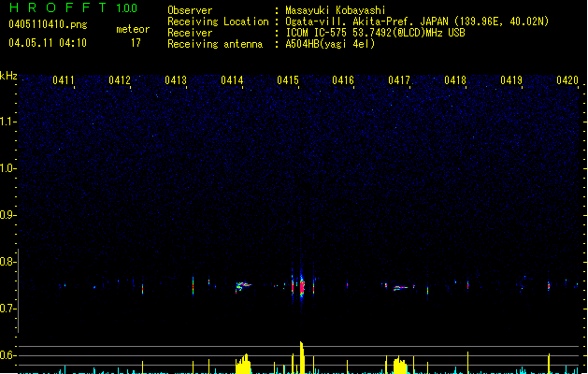Click the 1.0 kHz axis label
The height and width of the screenshot is (374, 588).
coord(7,168)
